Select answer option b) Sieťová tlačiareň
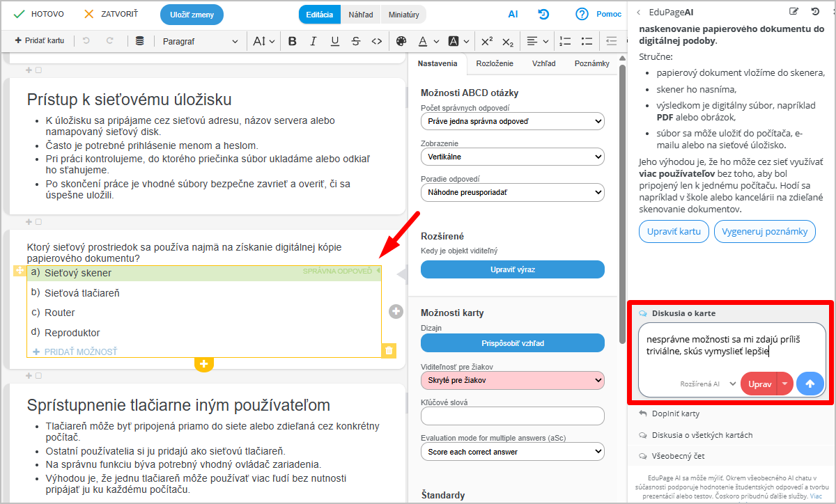This screenshot has width=836, height=504. 82,293
